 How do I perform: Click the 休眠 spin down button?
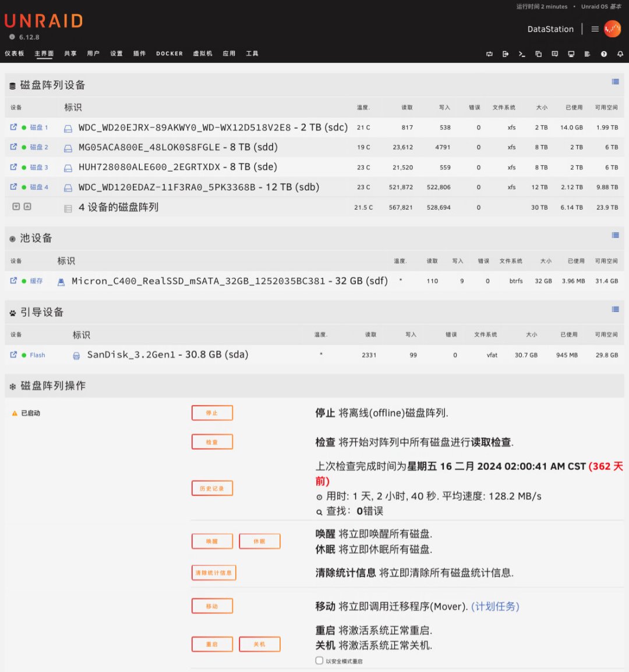coord(259,542)
